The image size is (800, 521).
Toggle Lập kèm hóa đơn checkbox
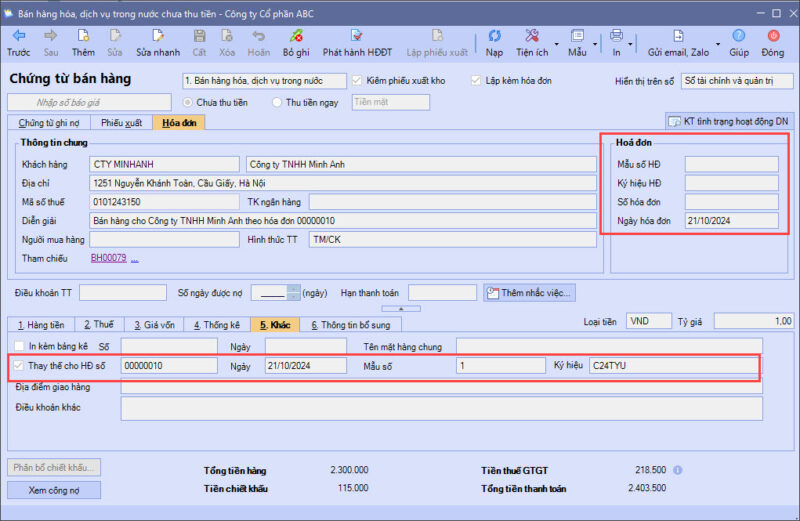click(x=476, y=81)
